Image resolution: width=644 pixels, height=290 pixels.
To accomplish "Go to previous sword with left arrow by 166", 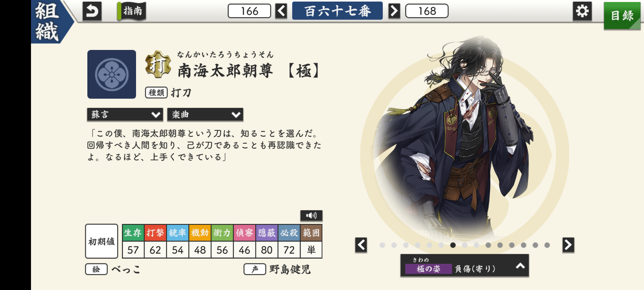I will tap(281, 11).
